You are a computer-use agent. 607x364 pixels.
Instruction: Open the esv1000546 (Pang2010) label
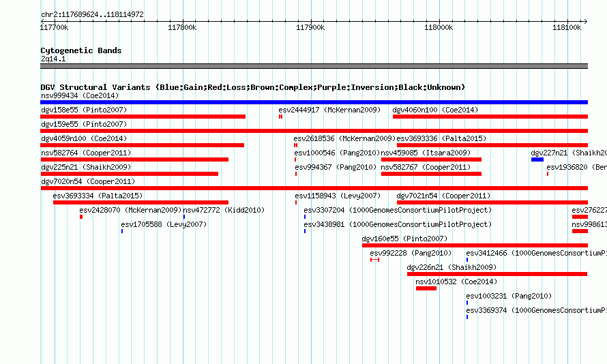[337, 153]
